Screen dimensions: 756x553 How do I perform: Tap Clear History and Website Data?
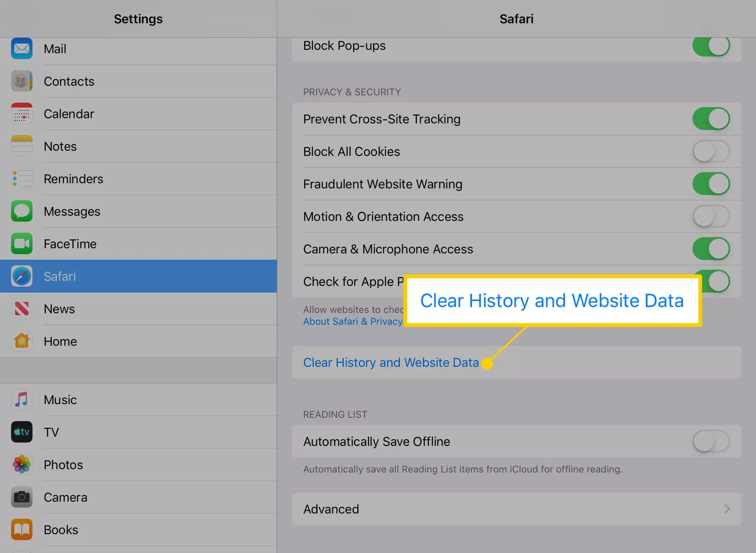[x=391, y=362]
